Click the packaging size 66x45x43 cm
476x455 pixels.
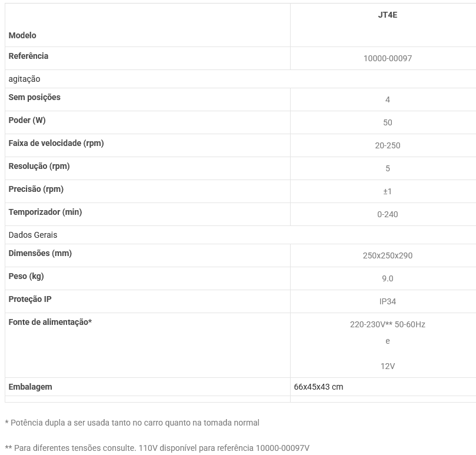point(318,387)
